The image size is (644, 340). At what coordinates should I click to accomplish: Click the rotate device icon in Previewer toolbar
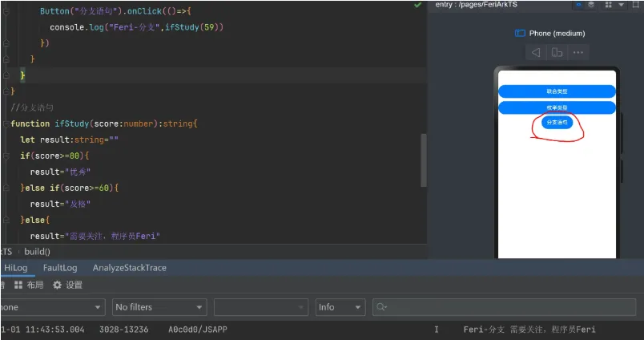(557, 53)
